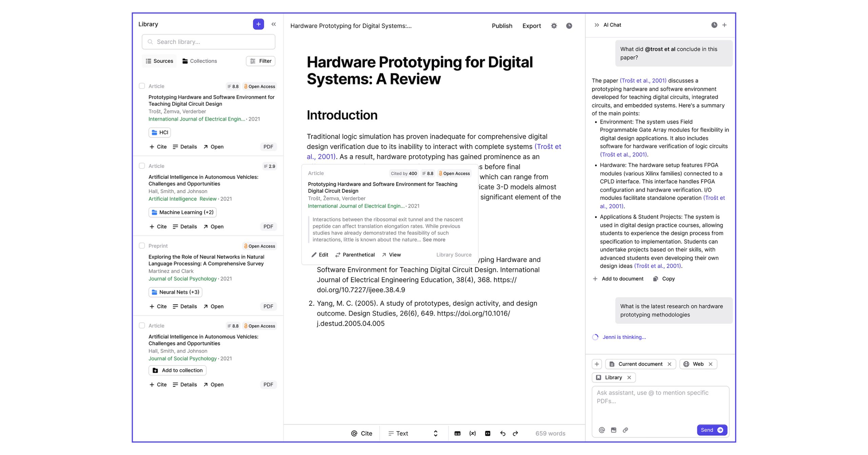Image resolution: width=868 pixels, height=455 pixels.
Task: Switch to the Sources tab
Action: (159, 61)
